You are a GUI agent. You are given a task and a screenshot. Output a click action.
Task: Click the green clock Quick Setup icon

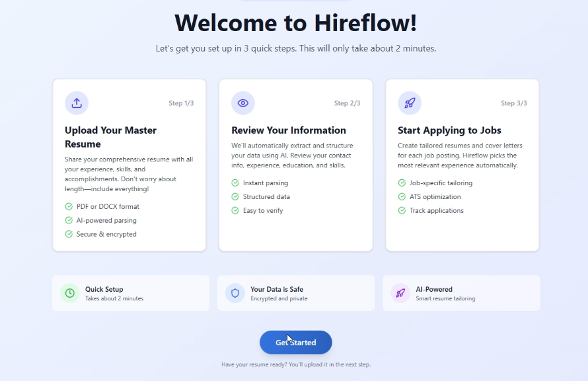point(69,293)
